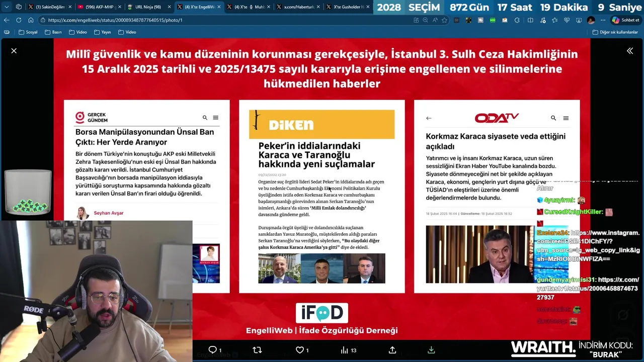The height and width of the screenshot is (362, 644).
Task: Open the browser profile avatar
Action: 591,20
